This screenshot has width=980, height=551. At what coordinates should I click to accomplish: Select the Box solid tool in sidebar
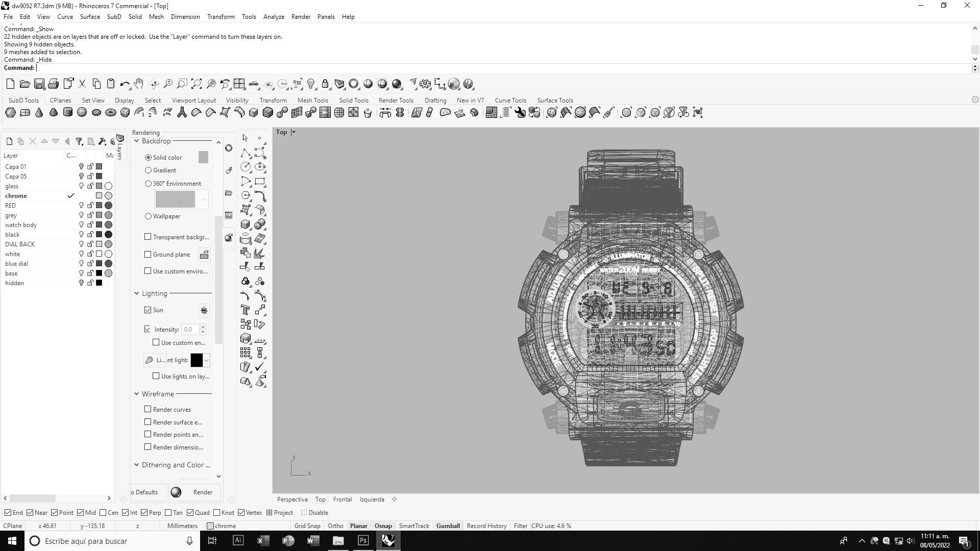(x=246, y=224)
